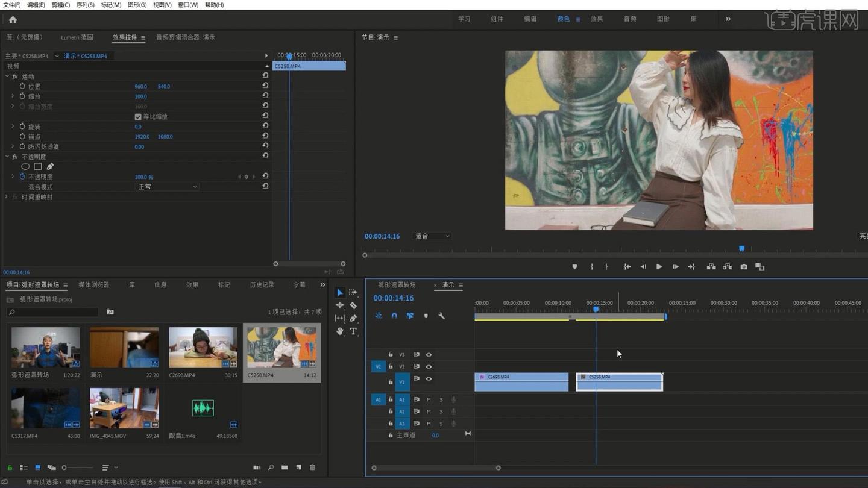Create a new bin in Project panel
The height and width of the screenshot is (488, 868).
(285, 468)
